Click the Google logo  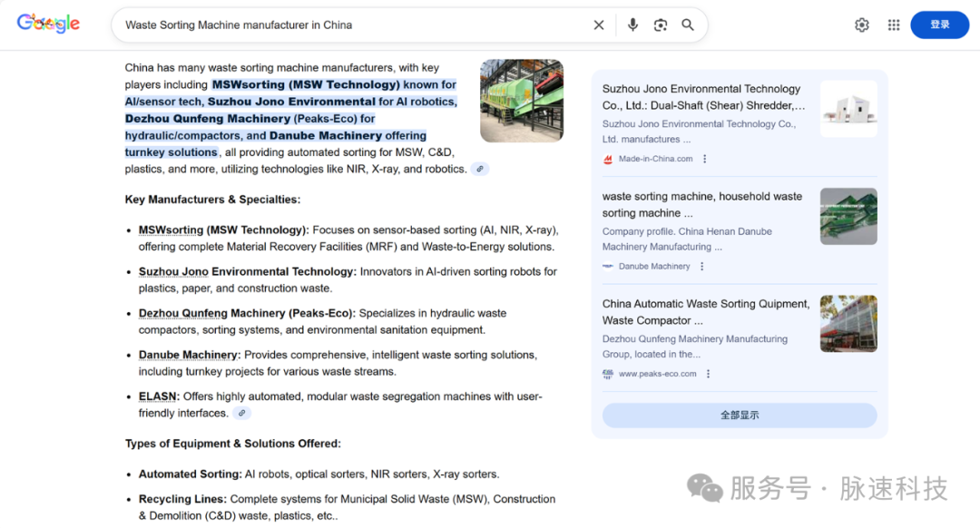tap(49, 24)
